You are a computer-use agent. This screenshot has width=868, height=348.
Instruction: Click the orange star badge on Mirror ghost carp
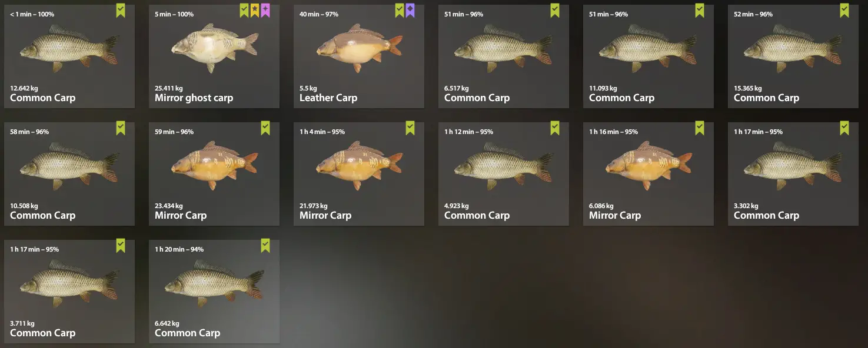pyautogui.click(x=255, y=11)
